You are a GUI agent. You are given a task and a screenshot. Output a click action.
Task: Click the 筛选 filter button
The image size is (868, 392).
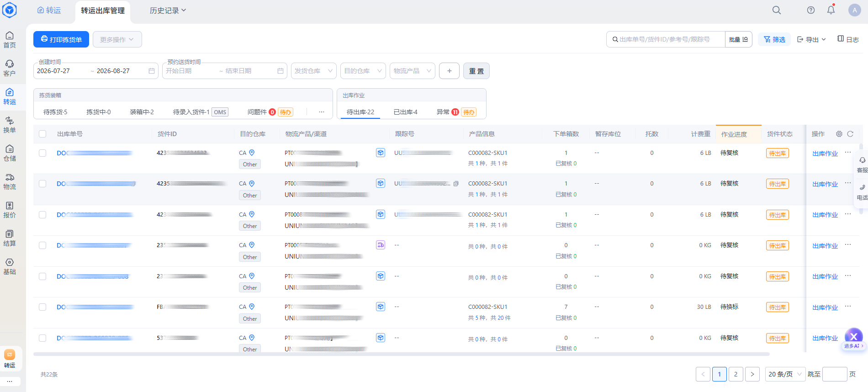pyautogui.click(x=775, y=39)
